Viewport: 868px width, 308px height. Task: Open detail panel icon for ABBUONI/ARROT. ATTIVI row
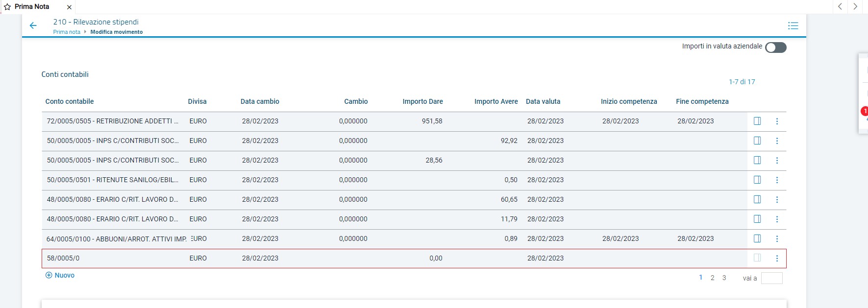click(757, 238)
